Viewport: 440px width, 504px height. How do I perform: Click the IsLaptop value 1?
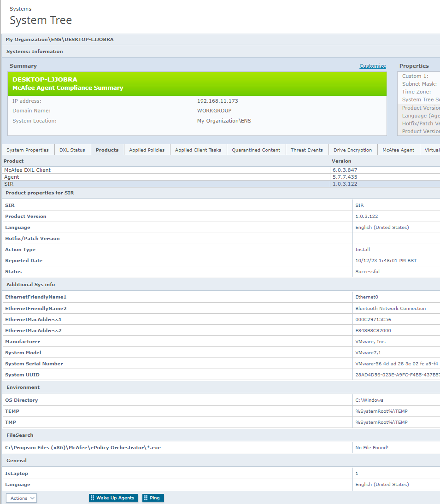click(x=357, y=474)
